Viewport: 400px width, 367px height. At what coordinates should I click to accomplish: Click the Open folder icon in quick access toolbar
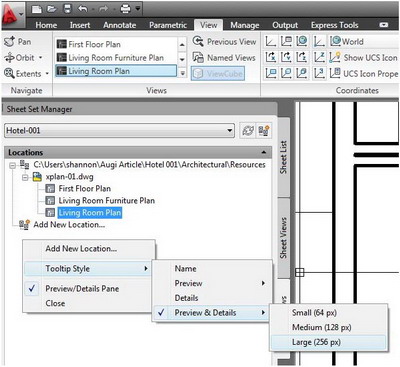(x=51, y=9)
